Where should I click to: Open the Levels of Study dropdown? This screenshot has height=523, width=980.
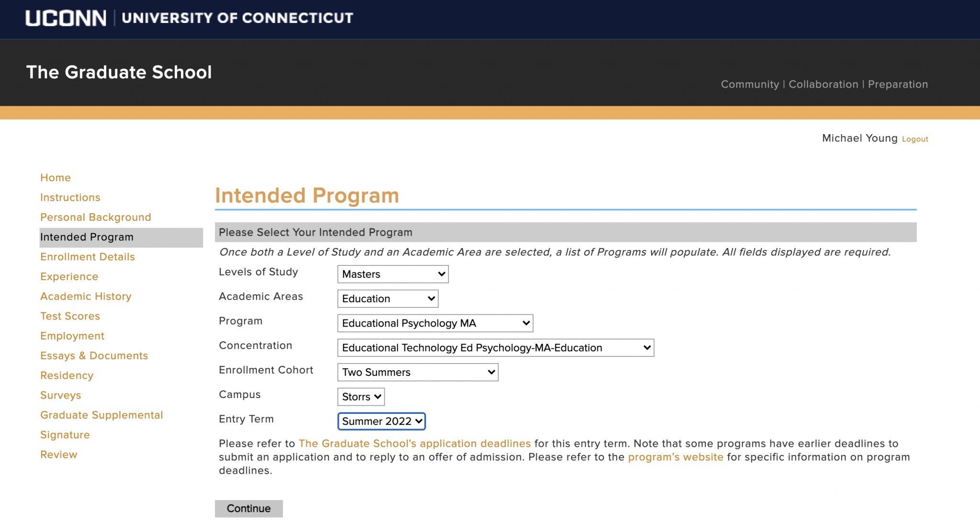(392, 274)
